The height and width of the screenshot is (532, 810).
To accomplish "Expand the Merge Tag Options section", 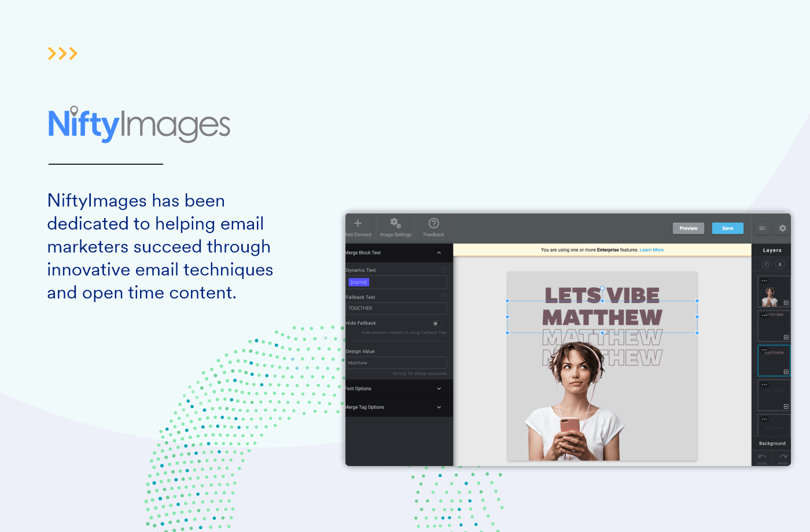I will click(x=439, y=407).
